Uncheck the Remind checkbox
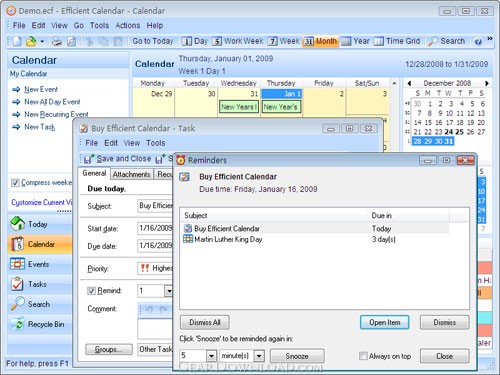This screenshot has width=500, height=375. tap(91, 291)
